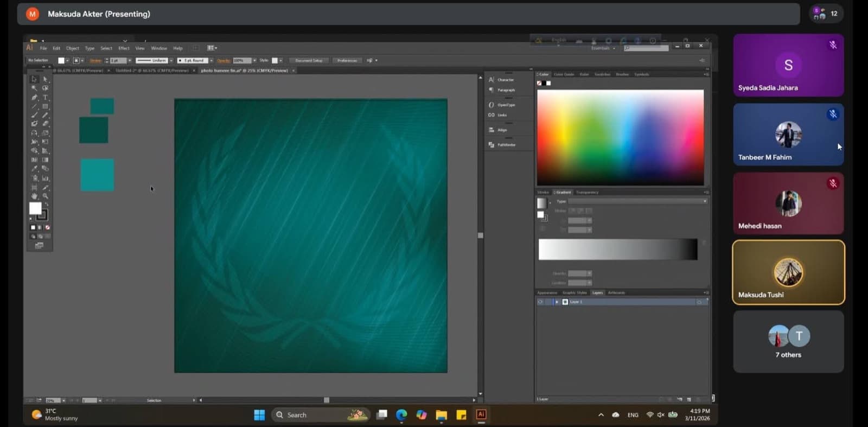Screen dimensions: 868x427
Task: Choose the Zoom tool magnifier
Action: pyautogui.click(x=46, y=196)
